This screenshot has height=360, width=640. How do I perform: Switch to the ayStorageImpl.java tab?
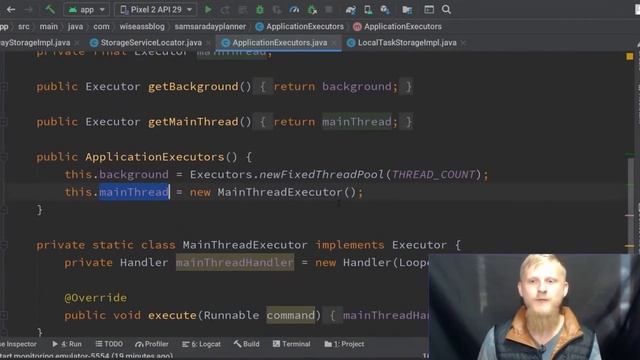point(35,42)
